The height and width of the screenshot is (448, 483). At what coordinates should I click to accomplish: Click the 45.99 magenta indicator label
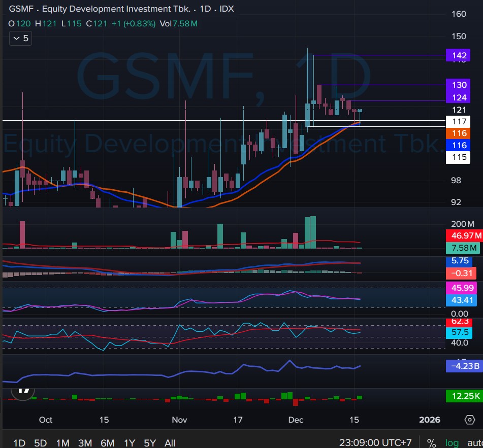coord(462,288)
